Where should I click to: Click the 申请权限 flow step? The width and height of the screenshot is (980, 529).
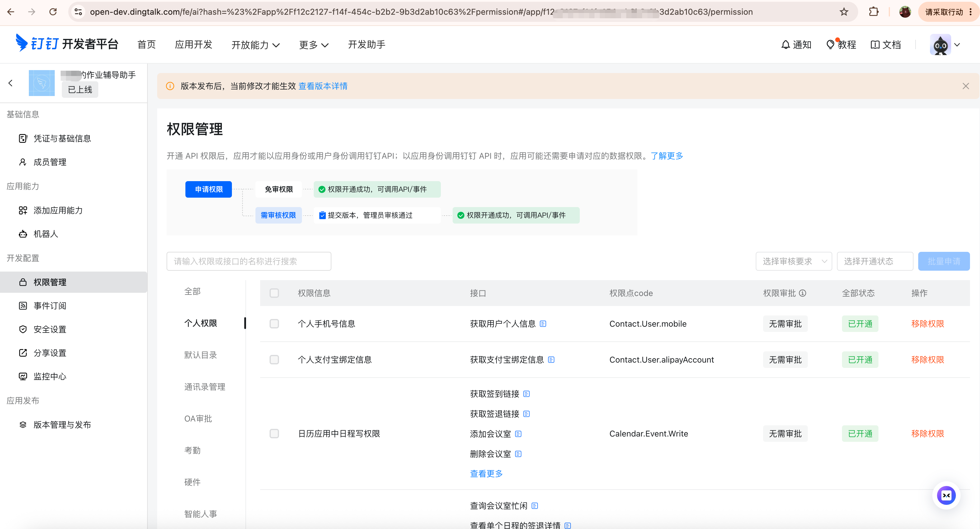coord(208,189)
